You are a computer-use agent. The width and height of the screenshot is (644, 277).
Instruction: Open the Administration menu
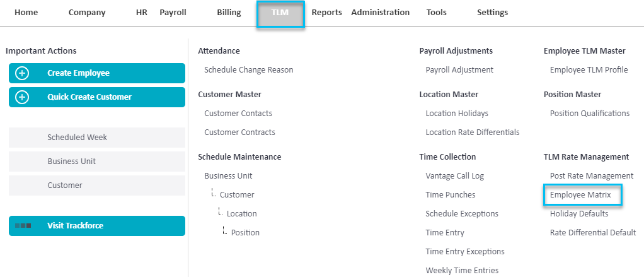[381, 13]
